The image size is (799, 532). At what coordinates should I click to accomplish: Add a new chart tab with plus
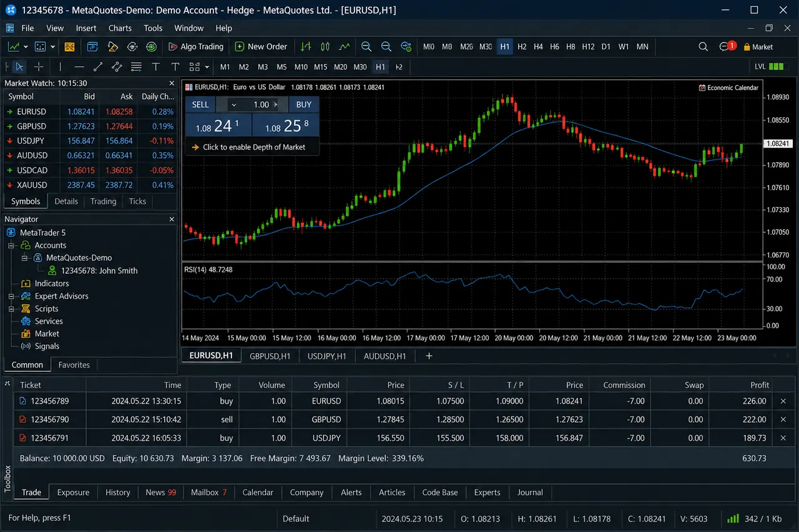pyautogui.click(x=429, y=356)
